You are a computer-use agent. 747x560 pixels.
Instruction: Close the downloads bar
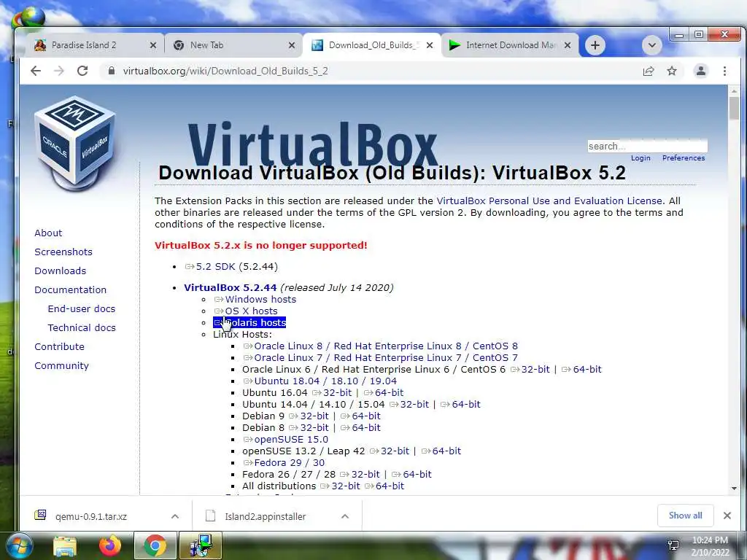coord(727,516)
